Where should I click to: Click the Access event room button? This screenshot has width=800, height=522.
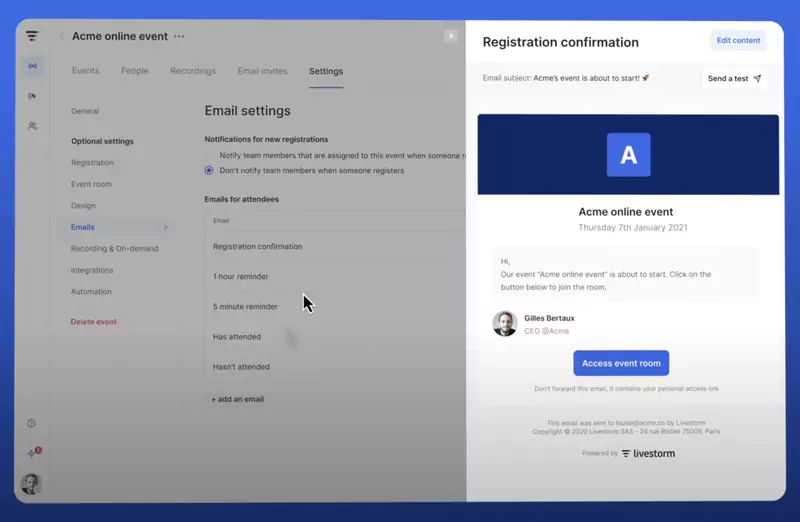621,363
